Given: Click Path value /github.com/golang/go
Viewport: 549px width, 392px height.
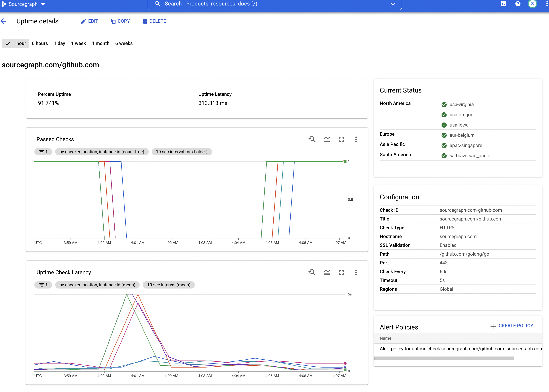Looking at the screenshot, I should (x=464, y=254).
